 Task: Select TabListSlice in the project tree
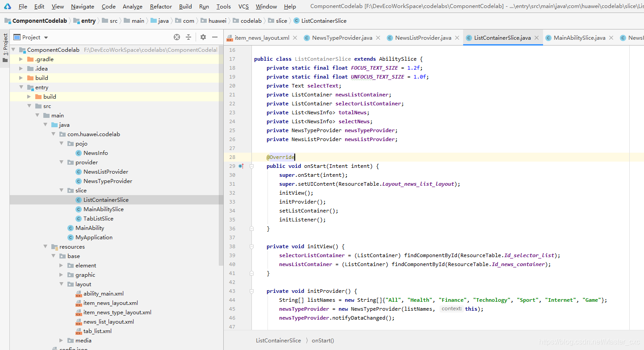(98, 219)
